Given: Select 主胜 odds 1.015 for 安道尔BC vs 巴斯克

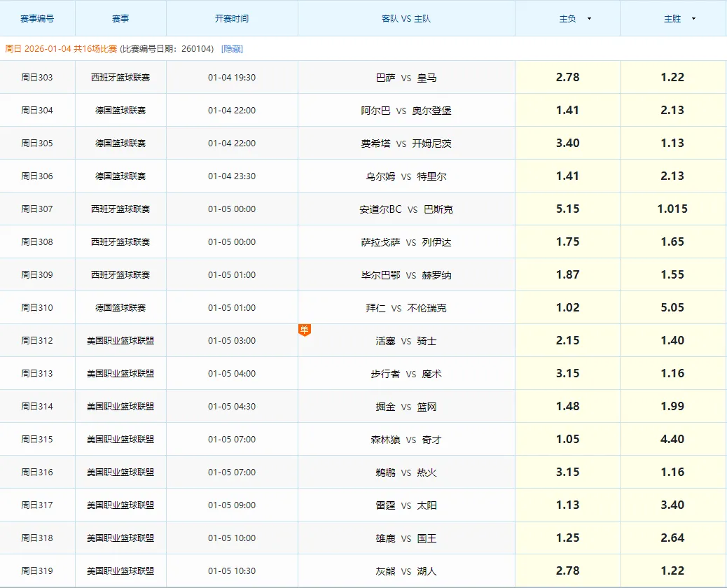Looking at the screenshot, I should click(672, 209).
